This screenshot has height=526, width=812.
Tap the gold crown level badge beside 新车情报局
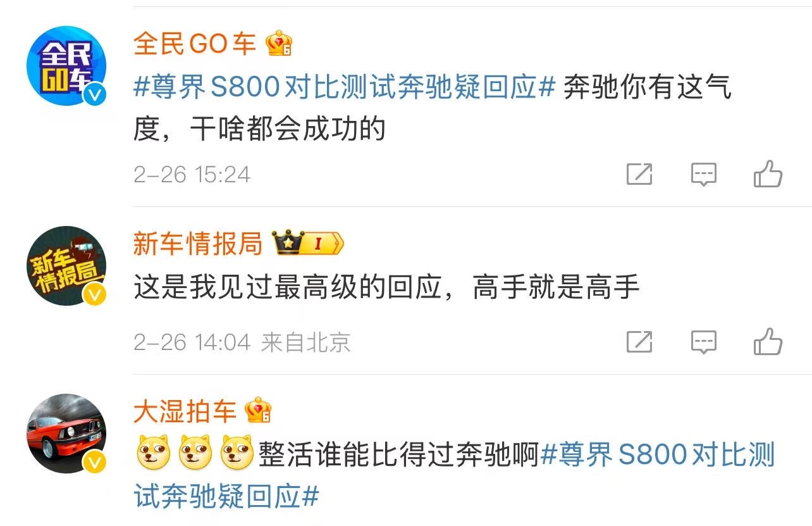[307, 243]
